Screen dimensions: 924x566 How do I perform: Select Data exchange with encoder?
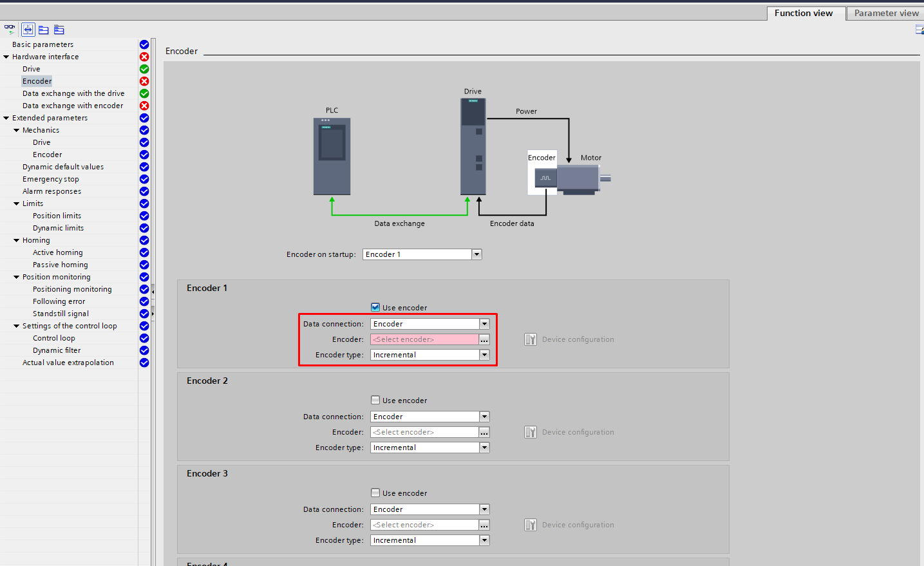pos(73,106)
